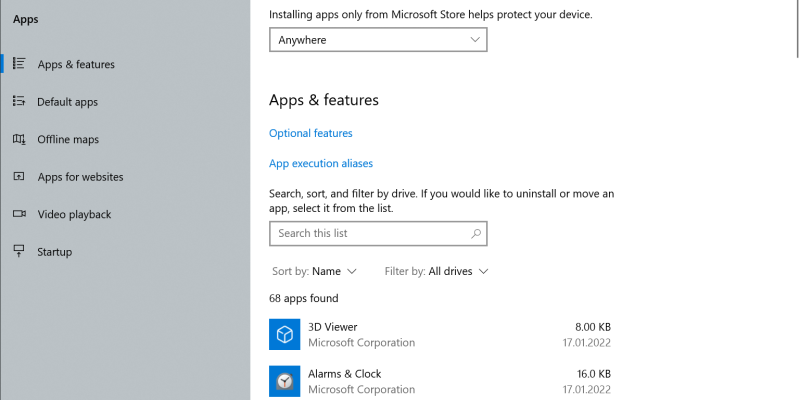
Task: Open the Anywhere app source dropdown
Action: tap(377, 40)
